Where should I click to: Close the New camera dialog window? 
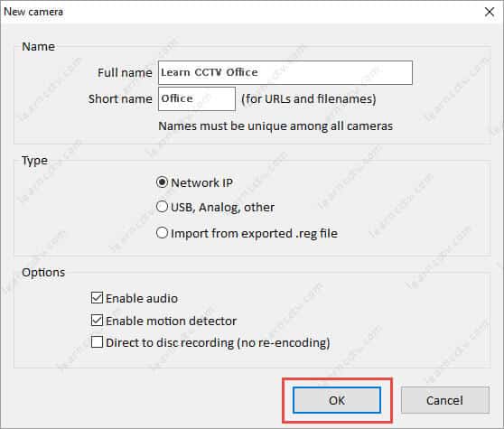point(490,12)
